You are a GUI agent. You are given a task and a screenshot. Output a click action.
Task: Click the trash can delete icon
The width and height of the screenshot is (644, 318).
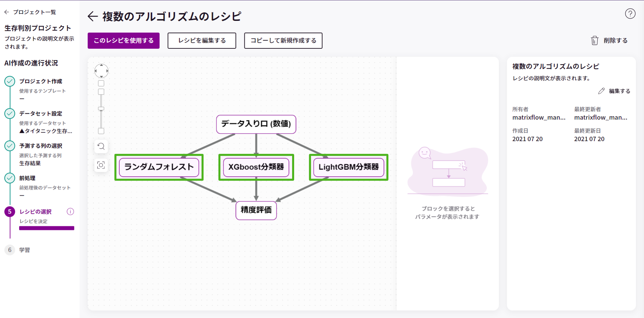pos(594,41)
